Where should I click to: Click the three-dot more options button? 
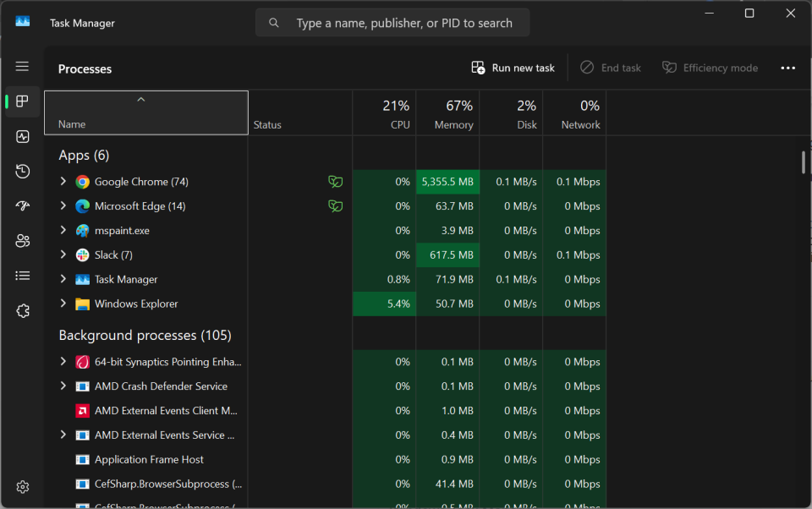click(x=787, y=68)
